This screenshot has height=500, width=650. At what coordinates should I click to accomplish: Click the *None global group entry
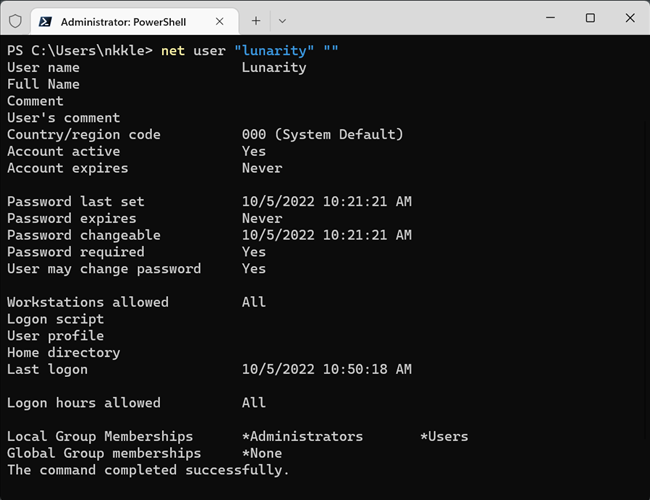[x=262, y=453]
